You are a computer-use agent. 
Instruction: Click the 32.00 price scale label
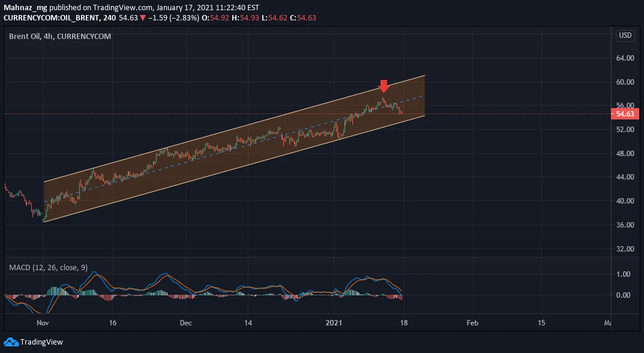click(x=625, y=249)
